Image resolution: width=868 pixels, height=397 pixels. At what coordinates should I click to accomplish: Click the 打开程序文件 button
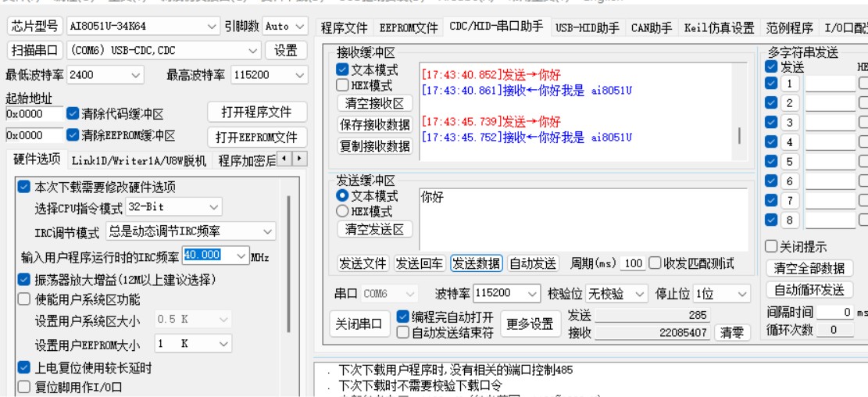[x=257, y=112]
